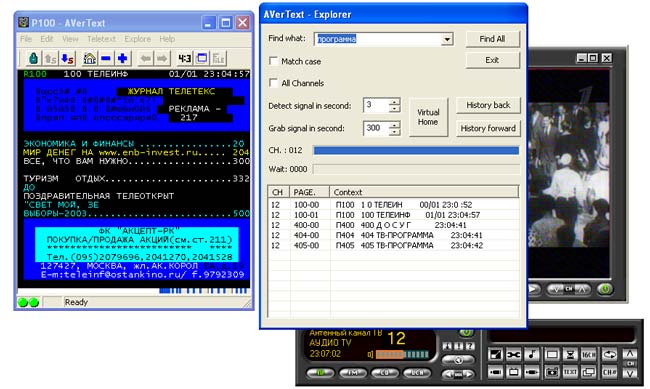This screenshot has height=389, width=650.
Task: Open the Explore menu
Action: pos(138,39)
